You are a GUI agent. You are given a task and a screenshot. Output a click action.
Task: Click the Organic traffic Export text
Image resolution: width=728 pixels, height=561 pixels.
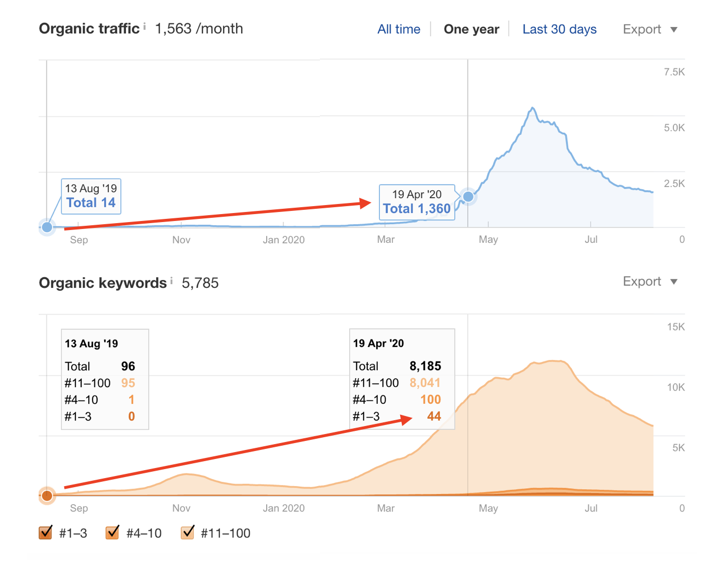coord(642,29)
